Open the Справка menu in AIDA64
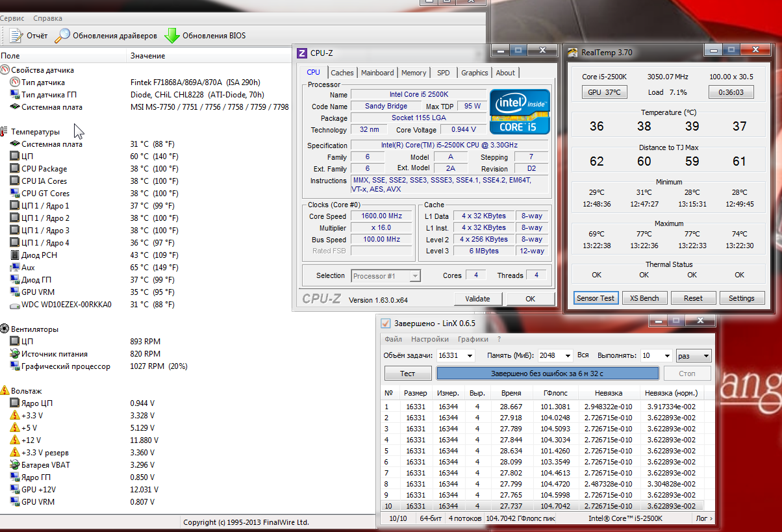The height and width of the screenshot is (532, 782). point(48,18)
